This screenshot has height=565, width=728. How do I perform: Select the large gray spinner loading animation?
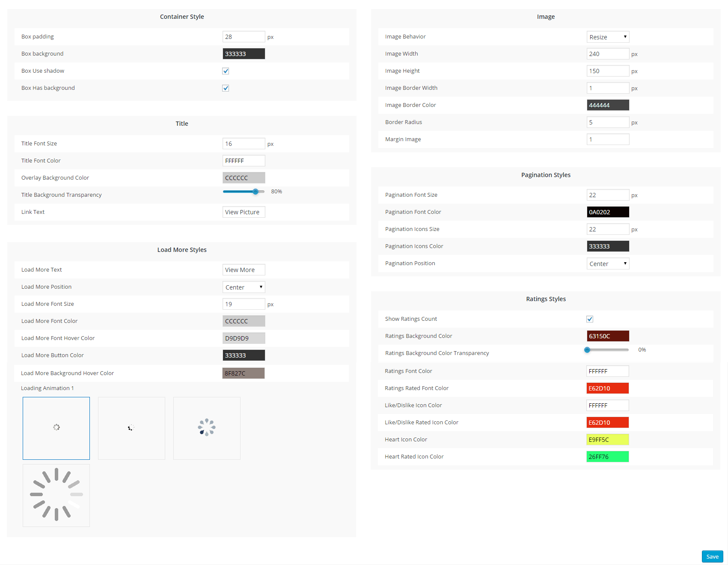56,495
